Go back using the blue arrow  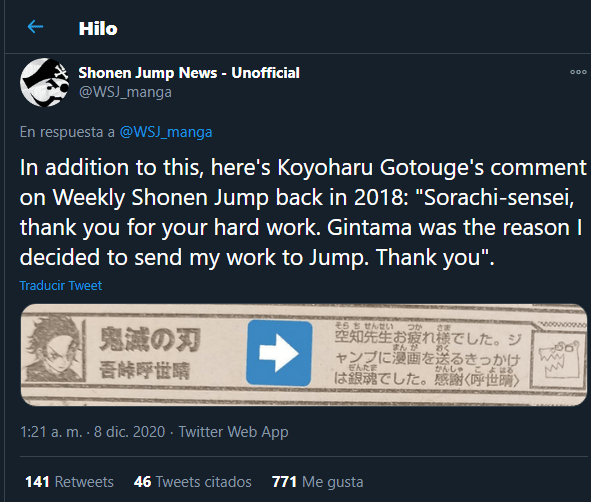click(x=35, y=27)
